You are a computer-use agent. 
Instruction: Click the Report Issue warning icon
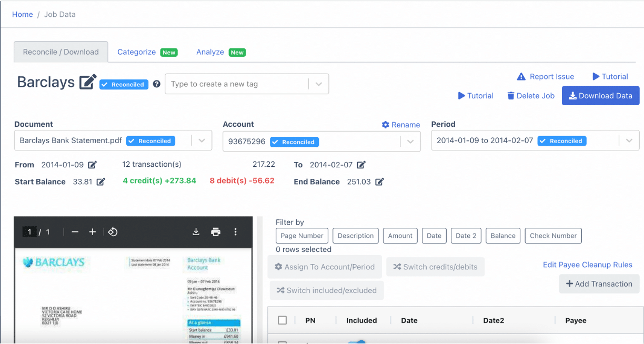pyautogui.click(x=521, y=77)
